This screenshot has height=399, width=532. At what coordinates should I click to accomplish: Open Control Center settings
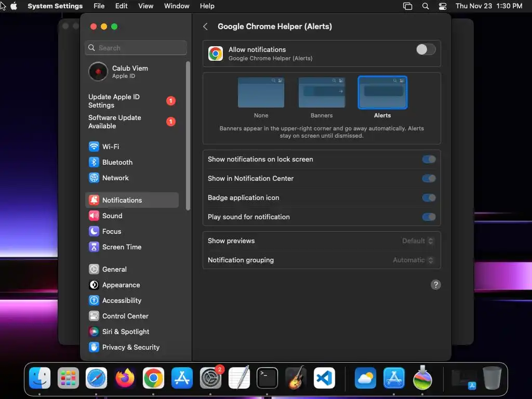tap(131, 316)
